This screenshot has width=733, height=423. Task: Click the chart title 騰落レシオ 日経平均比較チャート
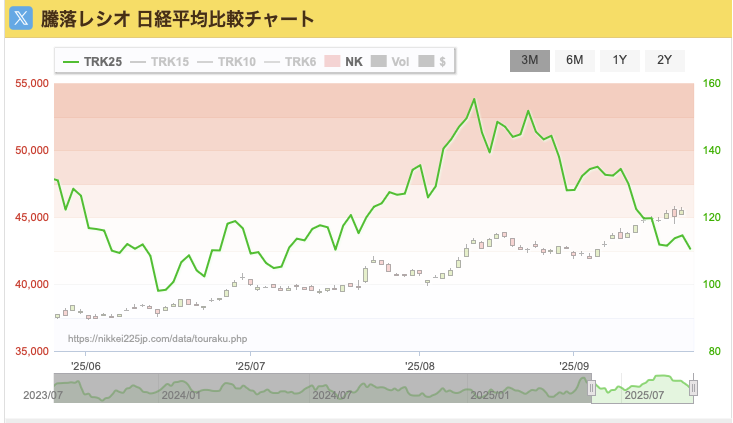click(176, 19)
